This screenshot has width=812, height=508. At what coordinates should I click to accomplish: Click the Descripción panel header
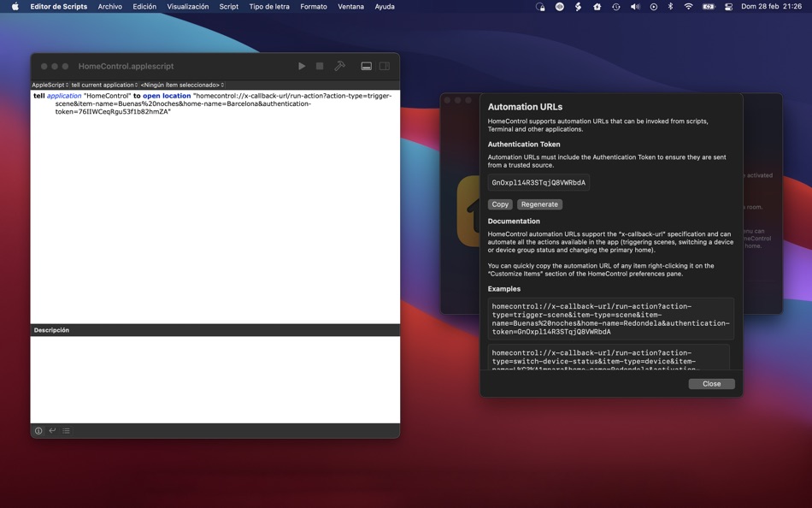(x=215, y=330)
